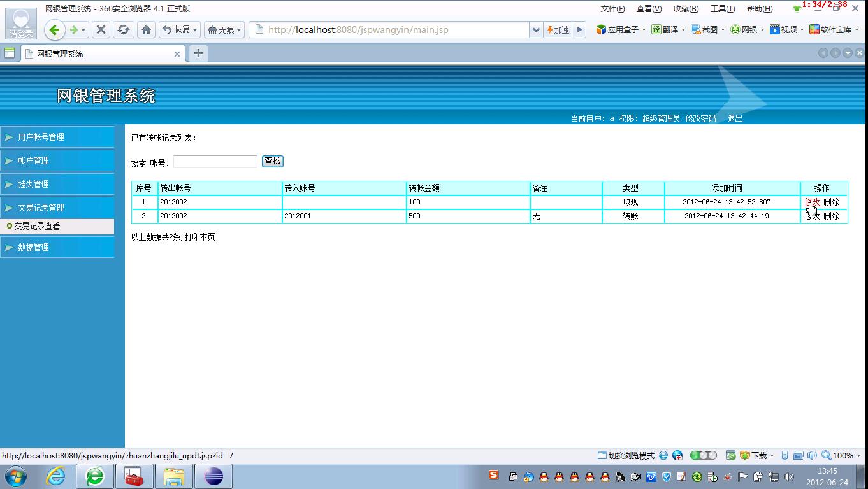Viewport: 868px width, 489px height.
Task: Open the 工具(T) menu
Action: coord(723,9)
